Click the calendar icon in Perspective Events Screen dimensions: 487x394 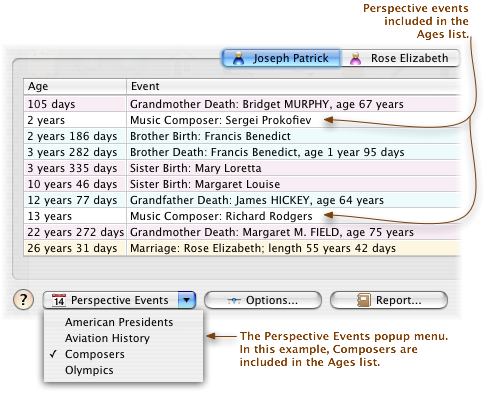(x=59, y=300)
